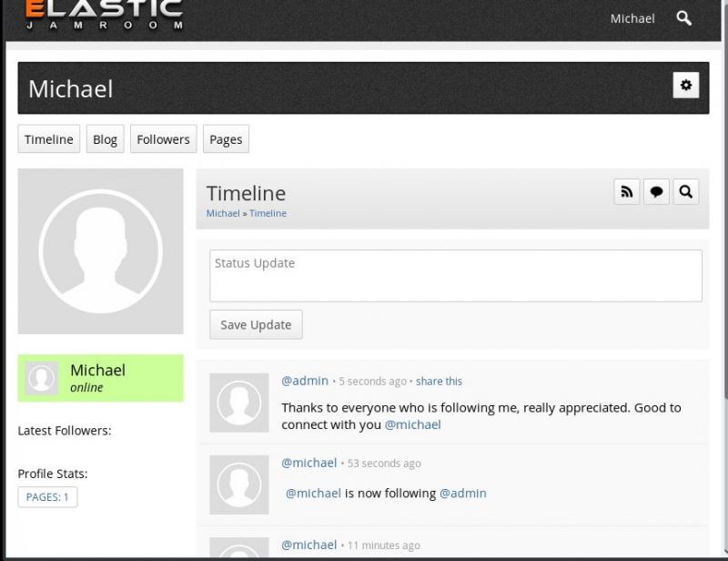Screen dimensions: 728x561
Task: Click the Timeline search magnifier icon
Action: click(686, 191)
